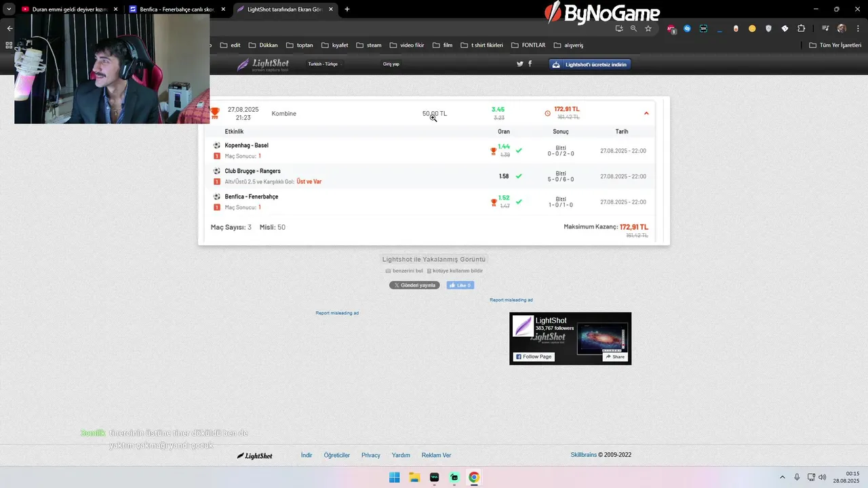Open the video fikir bookmarks folder

tap(407, 45)
